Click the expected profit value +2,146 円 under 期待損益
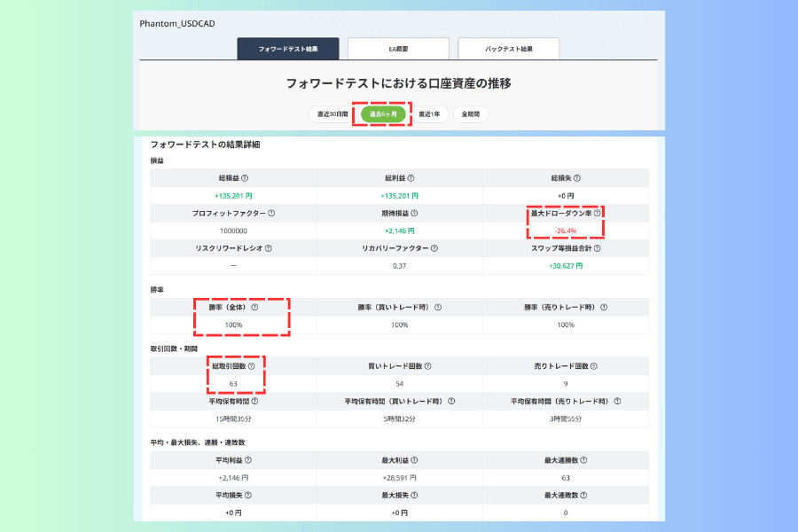This screenshot has height=532, width=798. coord(400,231)
